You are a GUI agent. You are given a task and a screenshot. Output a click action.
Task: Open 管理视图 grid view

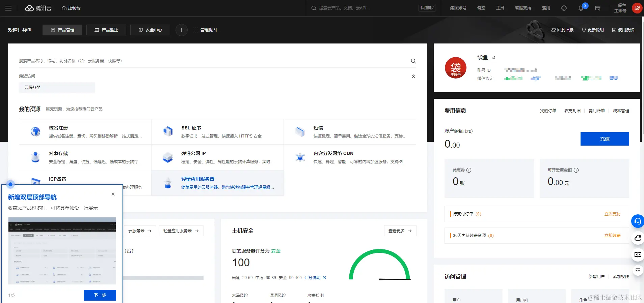coord(205,30)
